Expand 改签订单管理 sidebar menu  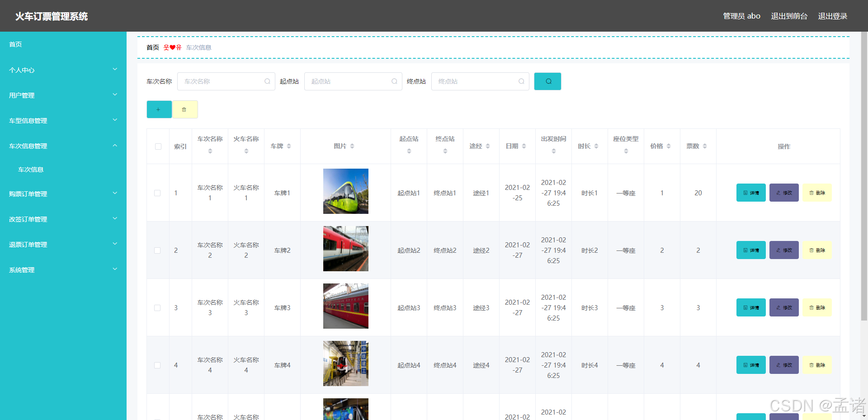click(x=63, y=219)
